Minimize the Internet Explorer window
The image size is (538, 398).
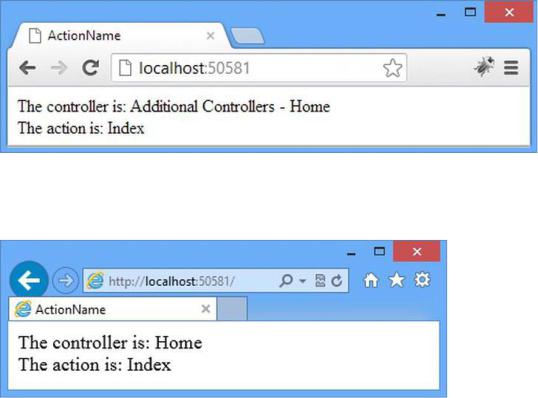tap(351, 254)
